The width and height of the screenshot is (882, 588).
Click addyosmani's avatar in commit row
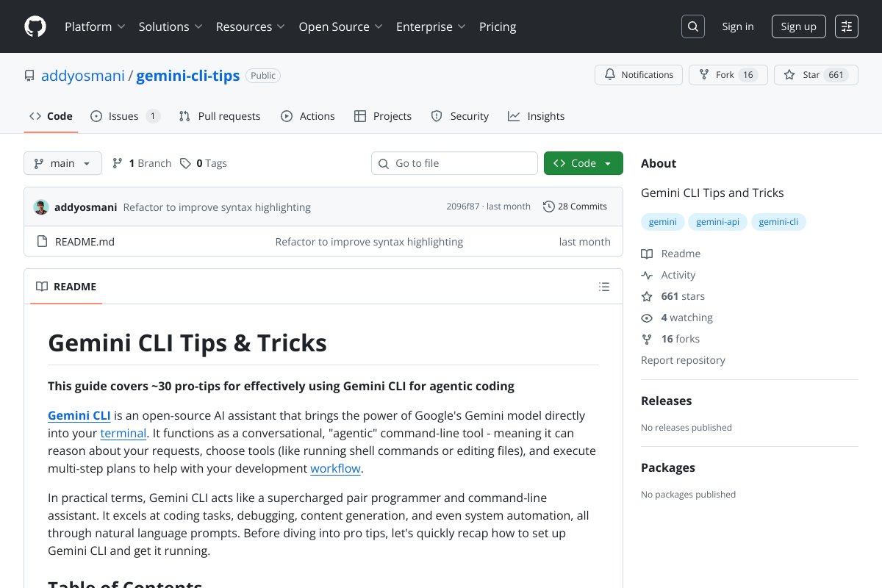pyautogui.click(x=41, y=207)
